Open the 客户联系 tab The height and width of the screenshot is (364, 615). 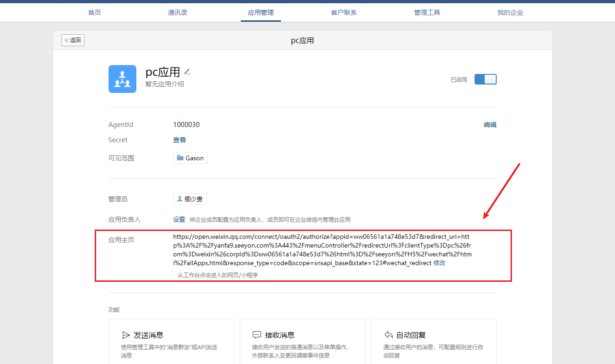[344, 12]
